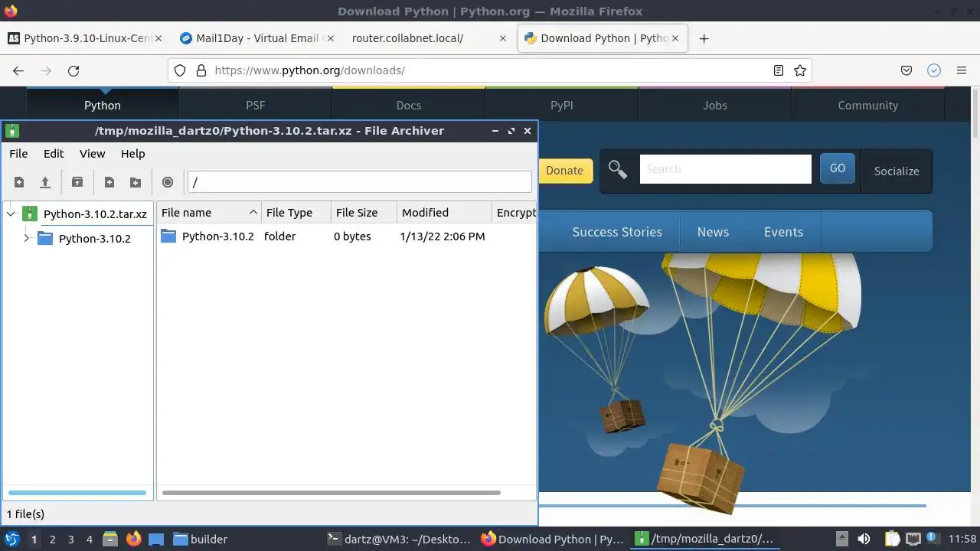Open the Success Stories nav link

[x=617, y=232]
